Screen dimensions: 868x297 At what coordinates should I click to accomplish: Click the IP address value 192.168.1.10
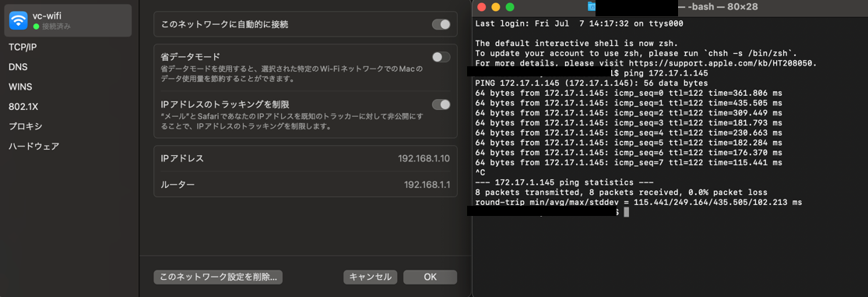click(x=423, y=158)
